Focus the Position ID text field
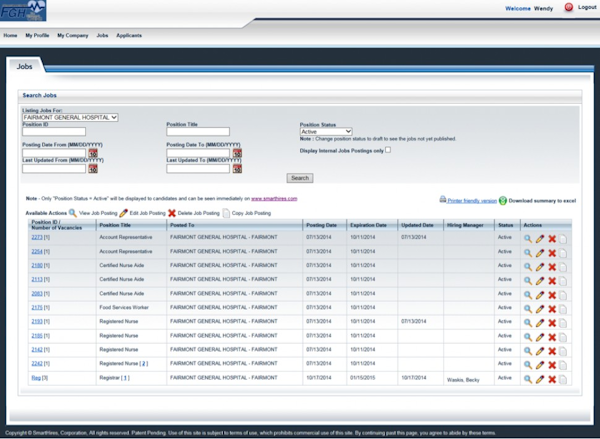 [54, 131]
